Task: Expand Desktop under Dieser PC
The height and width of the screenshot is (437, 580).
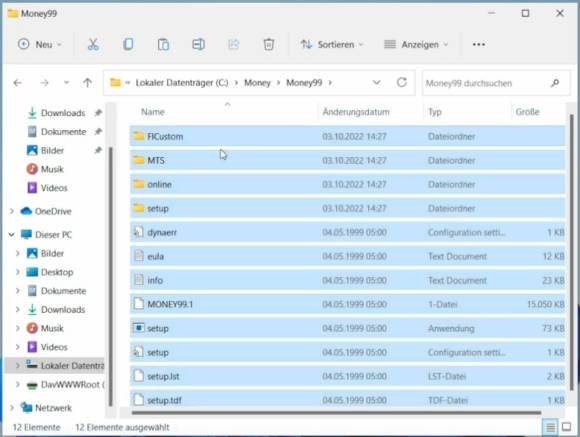Action: click(x=17, y=272)
